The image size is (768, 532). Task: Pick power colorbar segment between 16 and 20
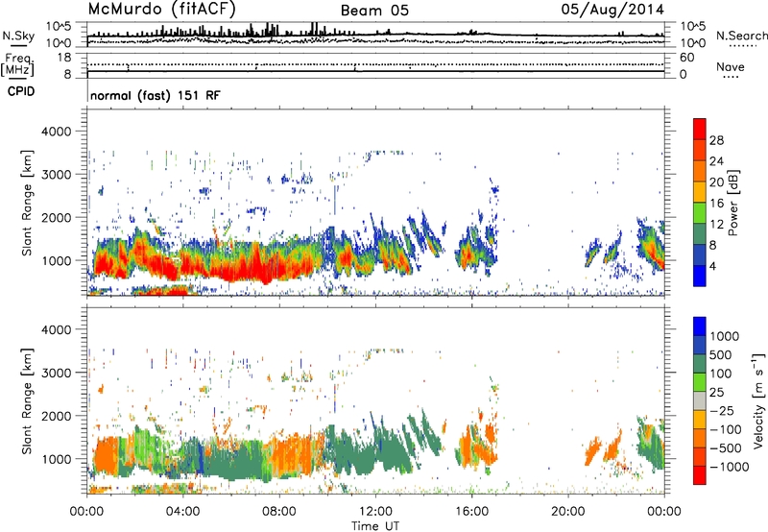[700, 191]
